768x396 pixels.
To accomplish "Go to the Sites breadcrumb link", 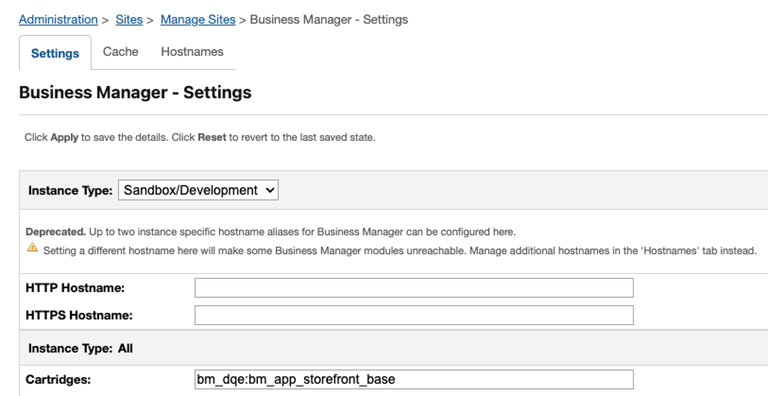I will tap(129, 20).
